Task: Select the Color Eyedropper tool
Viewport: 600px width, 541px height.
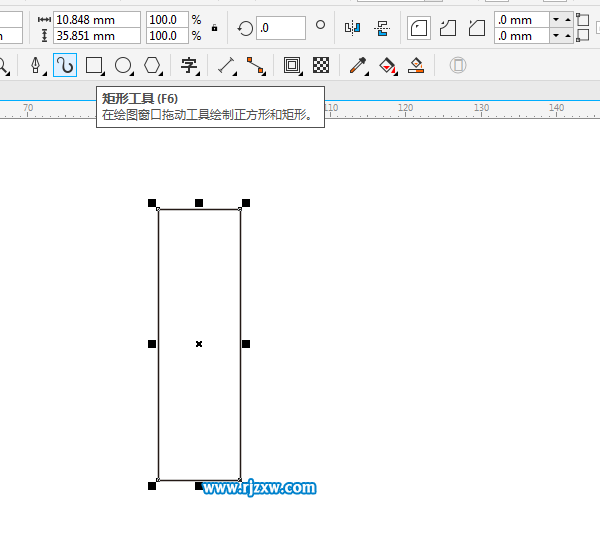Action: pos(357,66)
